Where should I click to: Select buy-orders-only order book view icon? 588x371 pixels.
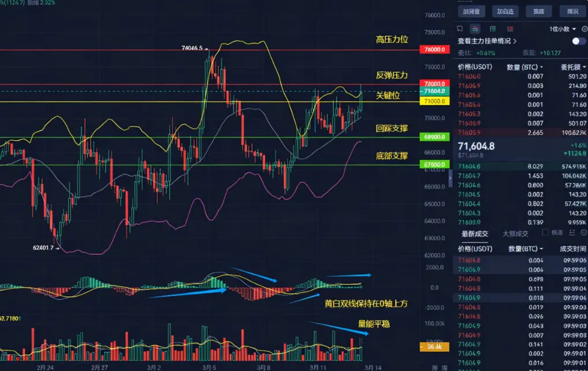[493, 29]
